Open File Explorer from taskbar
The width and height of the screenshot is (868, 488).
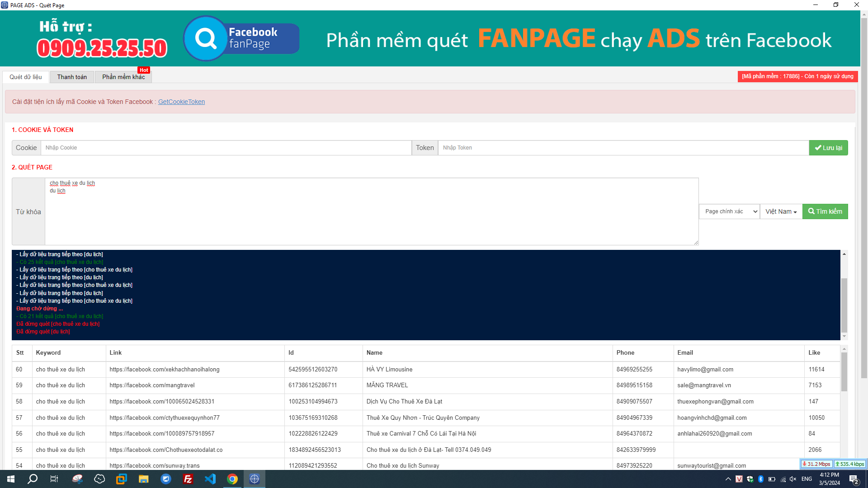click(x=144, y=479)
